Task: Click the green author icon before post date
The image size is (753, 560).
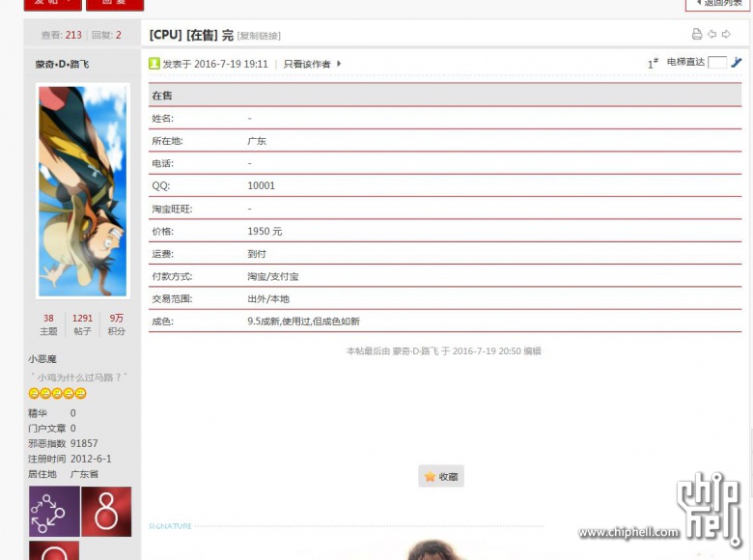Action: click(154, 64)
